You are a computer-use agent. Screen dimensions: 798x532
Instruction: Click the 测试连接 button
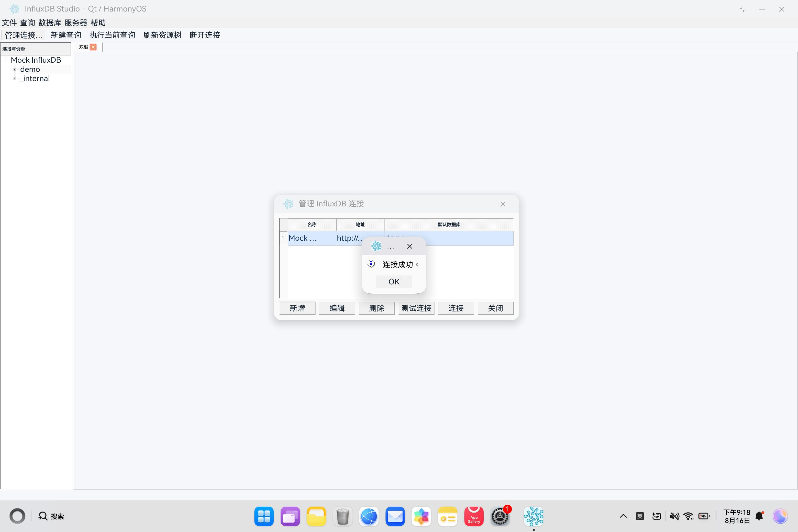(x=416, y=308)
